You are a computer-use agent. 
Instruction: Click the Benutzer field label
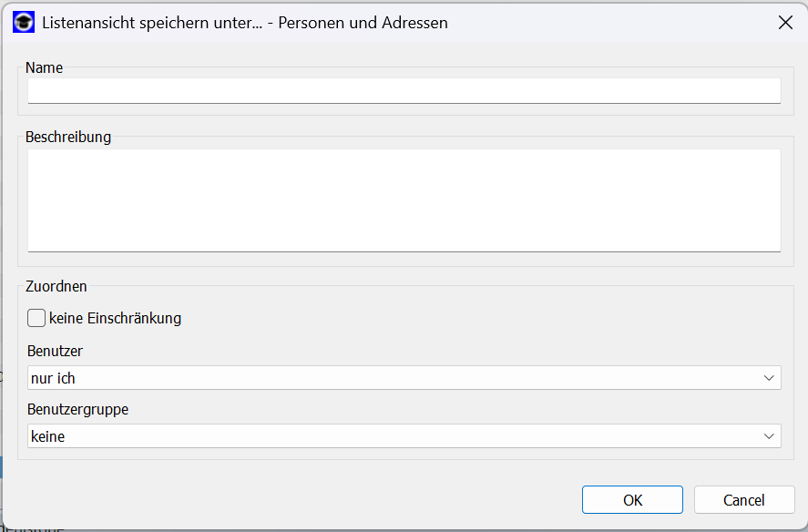(55, 351)
